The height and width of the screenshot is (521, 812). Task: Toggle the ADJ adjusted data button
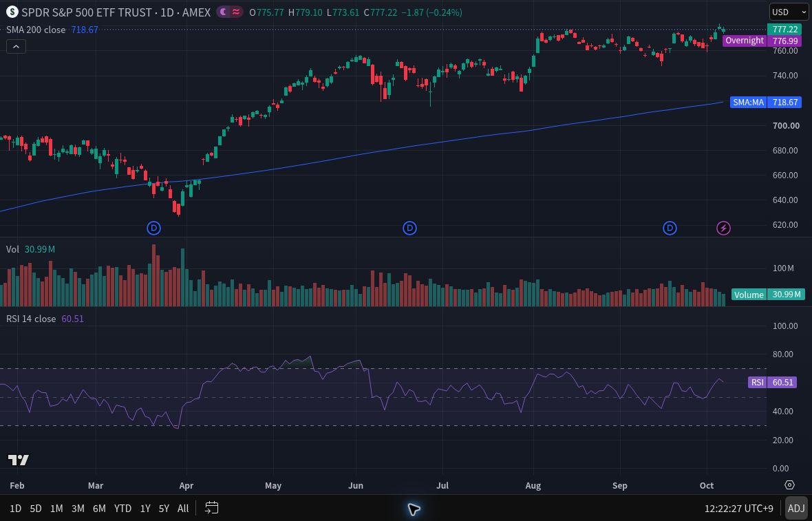(x=796, y=509)
